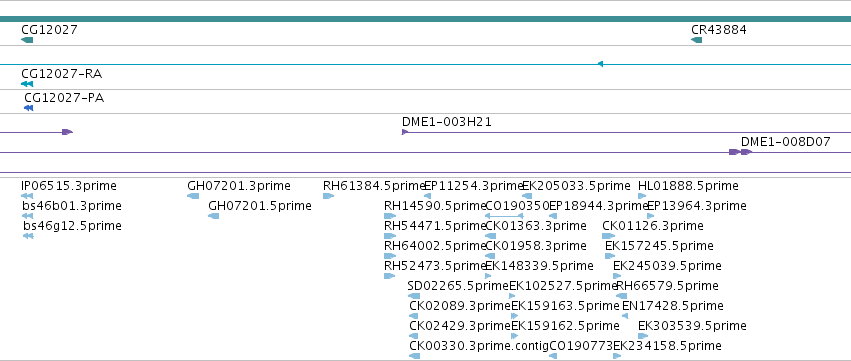Open the HL01888.5prime label
851x361 pixels.
[x=688, y=186]
